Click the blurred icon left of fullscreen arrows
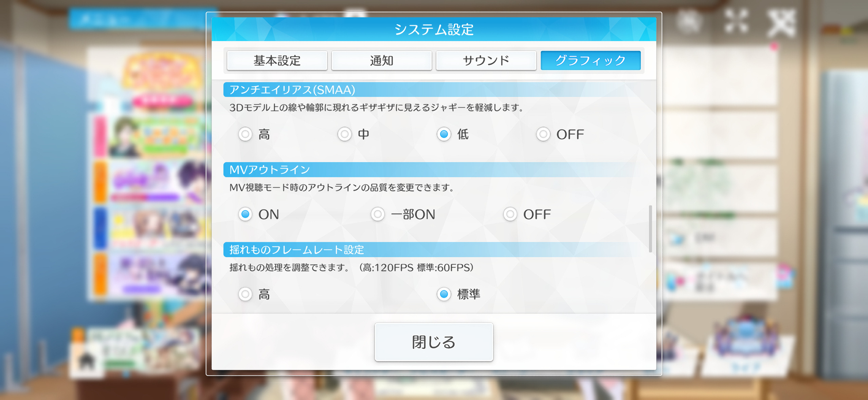Screen dimensions: 868x400 (x=688, y=21)
